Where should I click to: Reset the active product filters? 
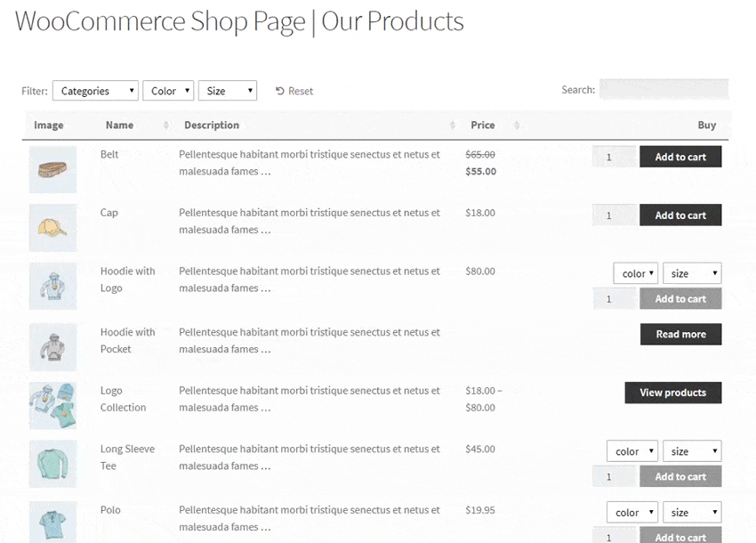294,90
